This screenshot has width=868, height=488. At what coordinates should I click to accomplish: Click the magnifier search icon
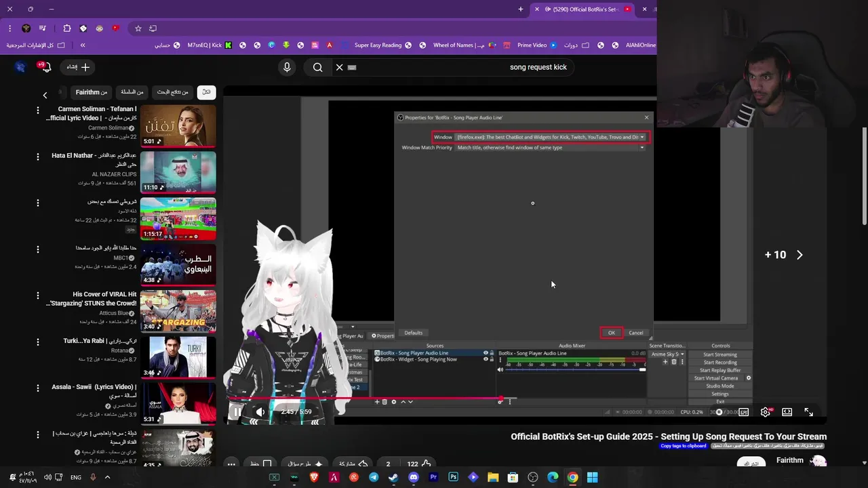tap(317, 67)
